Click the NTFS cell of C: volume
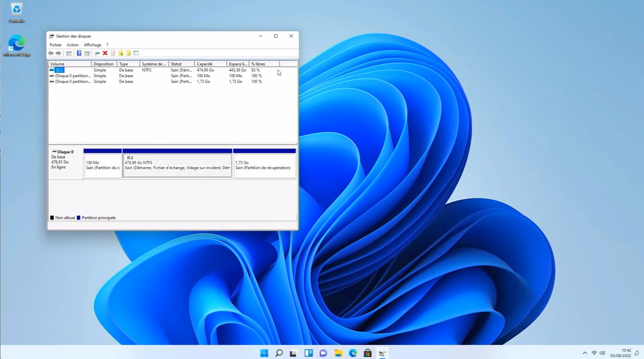Viewport: 644px width, 359px height. pos(146,70)
